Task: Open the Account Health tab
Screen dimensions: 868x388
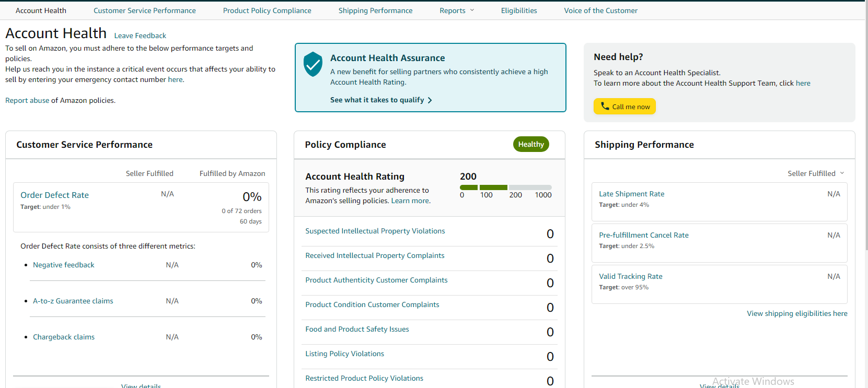Action: coord(41,10)
